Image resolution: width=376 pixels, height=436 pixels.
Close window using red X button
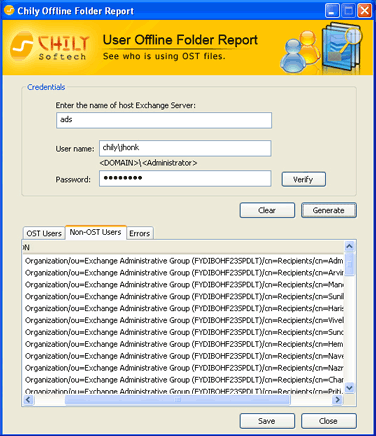click(365, 11)
